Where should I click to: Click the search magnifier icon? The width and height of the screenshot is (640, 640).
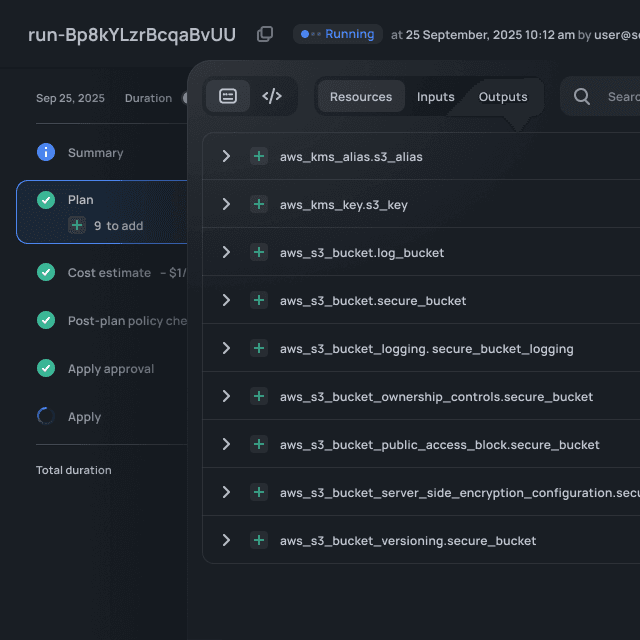(582, 97)
